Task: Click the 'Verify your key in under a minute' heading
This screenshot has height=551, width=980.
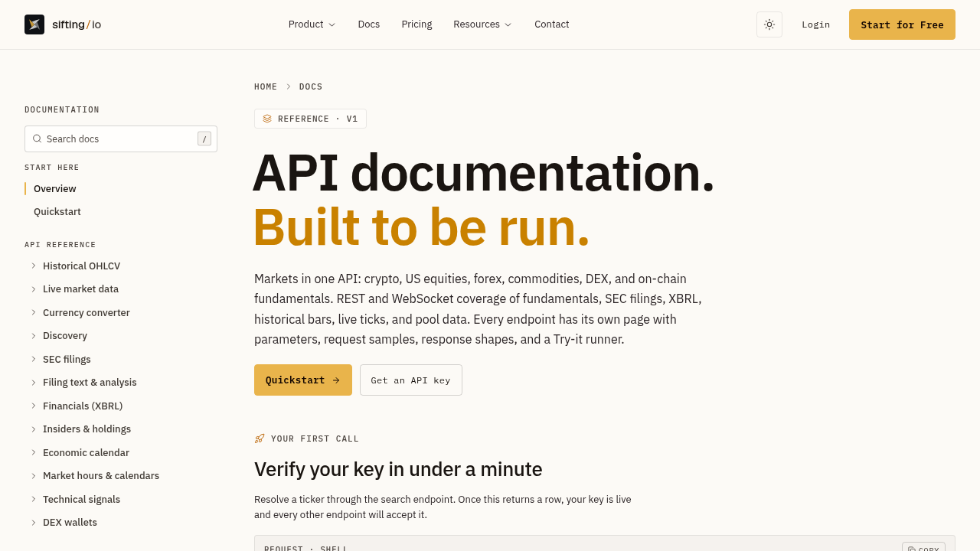Action: pyautogui.click(x=398, y=469)
